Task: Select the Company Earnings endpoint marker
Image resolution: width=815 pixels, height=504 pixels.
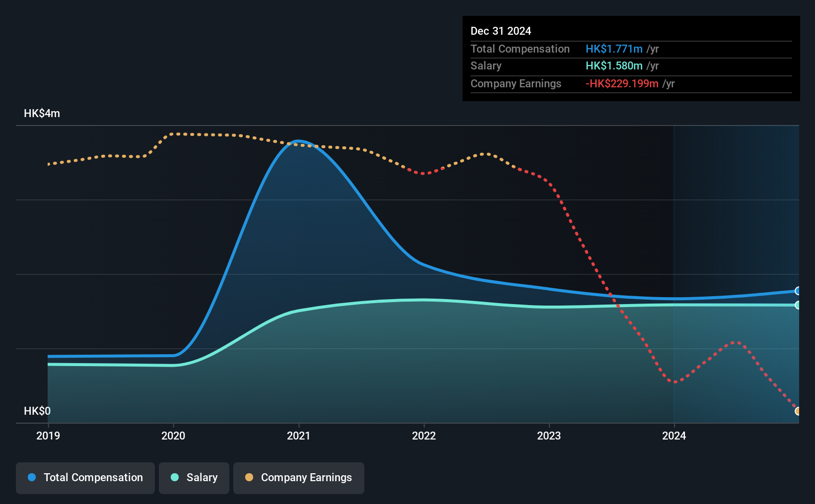Action: point(798,411)
